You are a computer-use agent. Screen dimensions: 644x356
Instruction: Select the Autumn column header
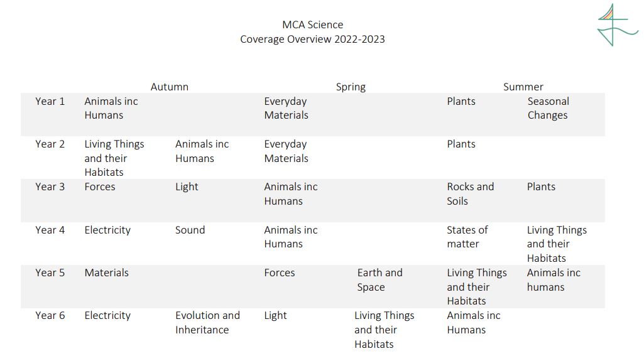[x=169, y=87]
